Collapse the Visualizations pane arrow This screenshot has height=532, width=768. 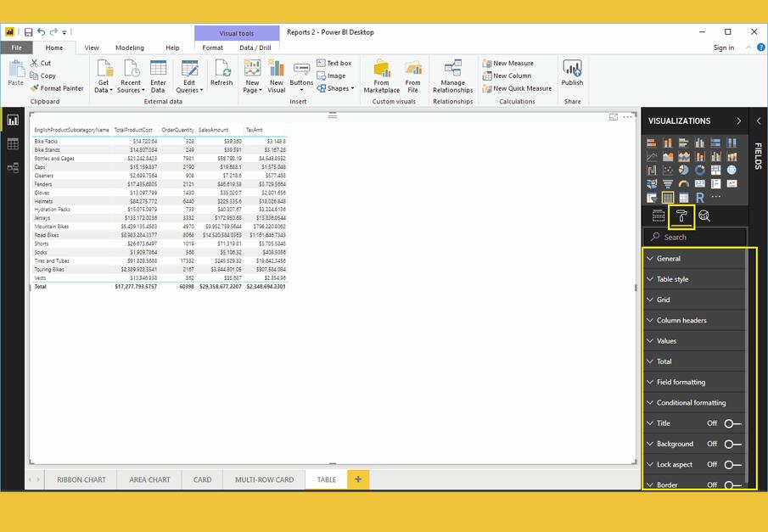point(738,121)
